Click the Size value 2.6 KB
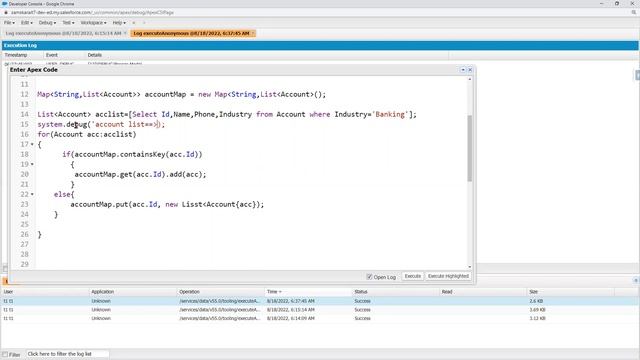Viewport: 640px width, 360px height. (536, 301)
